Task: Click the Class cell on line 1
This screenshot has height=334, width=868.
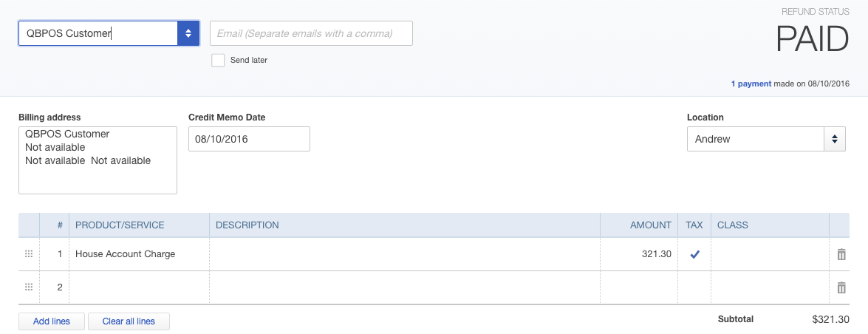Action: 770,254
